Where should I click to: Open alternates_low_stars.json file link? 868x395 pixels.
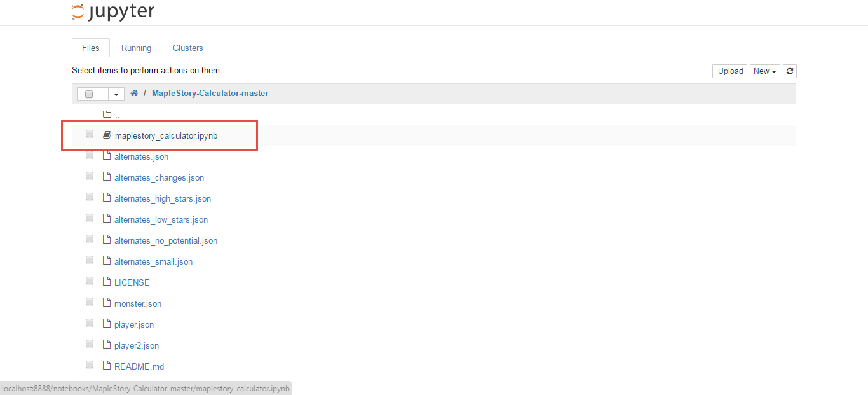(x=161, y=219)
